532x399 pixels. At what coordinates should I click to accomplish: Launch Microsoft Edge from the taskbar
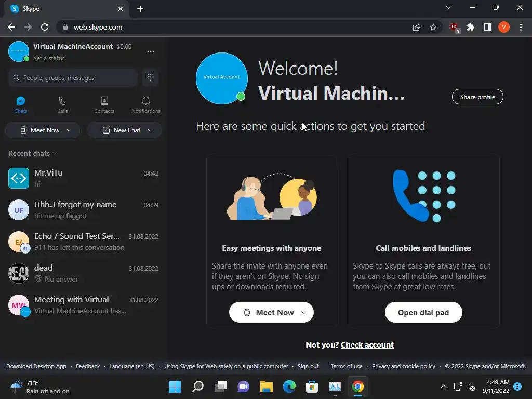289,387
